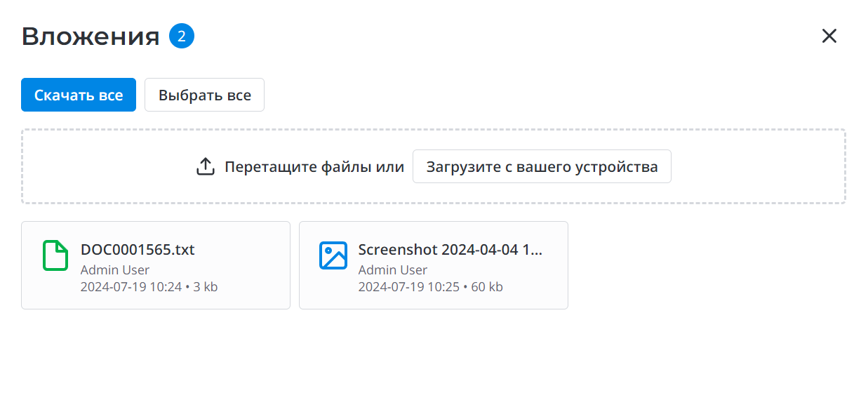Click the Перетащите файлы или label
Viewport: 868px width, 400px height.
pos(314,167)
